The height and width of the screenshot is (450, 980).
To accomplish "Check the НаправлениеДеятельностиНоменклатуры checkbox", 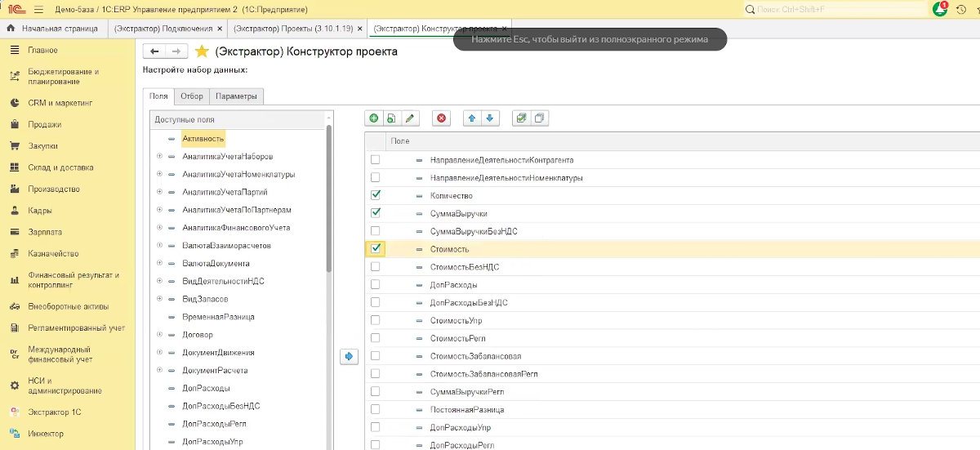I will click(x=376, y=177).
